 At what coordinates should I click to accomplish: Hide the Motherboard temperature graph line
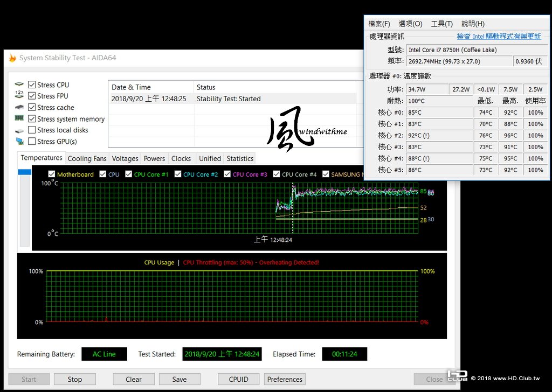51,174
